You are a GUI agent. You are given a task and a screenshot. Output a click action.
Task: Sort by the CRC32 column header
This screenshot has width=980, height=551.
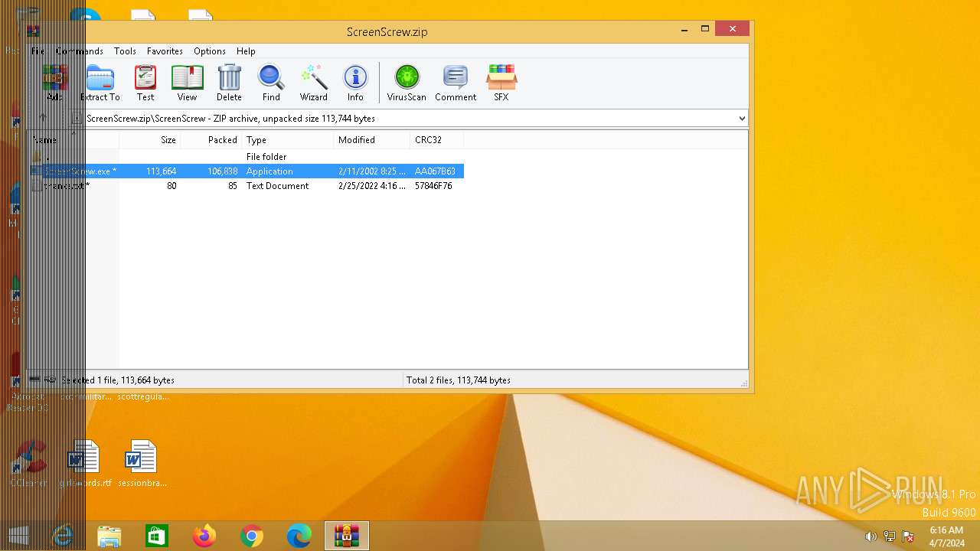437,140
